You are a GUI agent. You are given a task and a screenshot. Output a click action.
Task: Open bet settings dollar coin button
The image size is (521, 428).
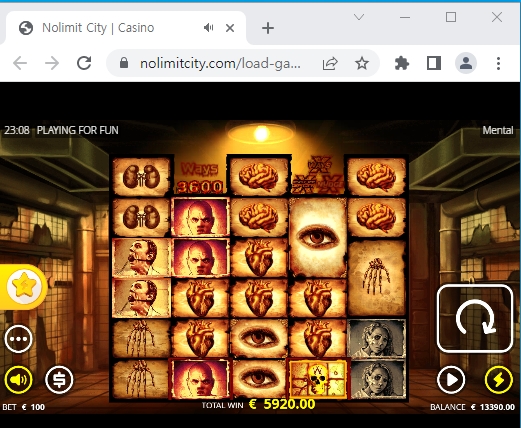click(59, 380)
